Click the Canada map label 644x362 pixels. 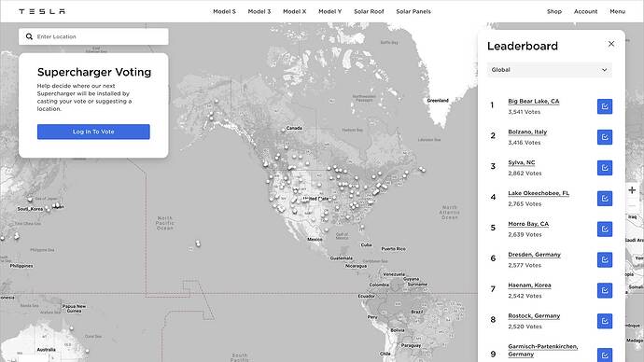(x=294, y=128)
